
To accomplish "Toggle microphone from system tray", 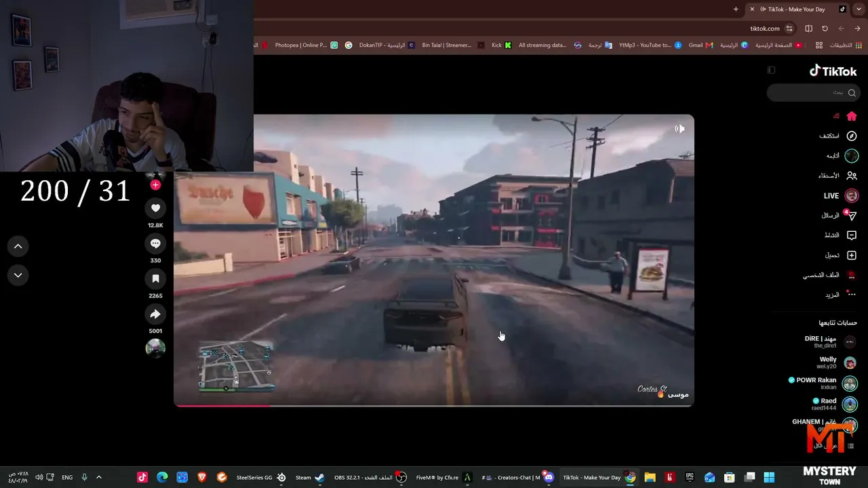I will point(84,477).
